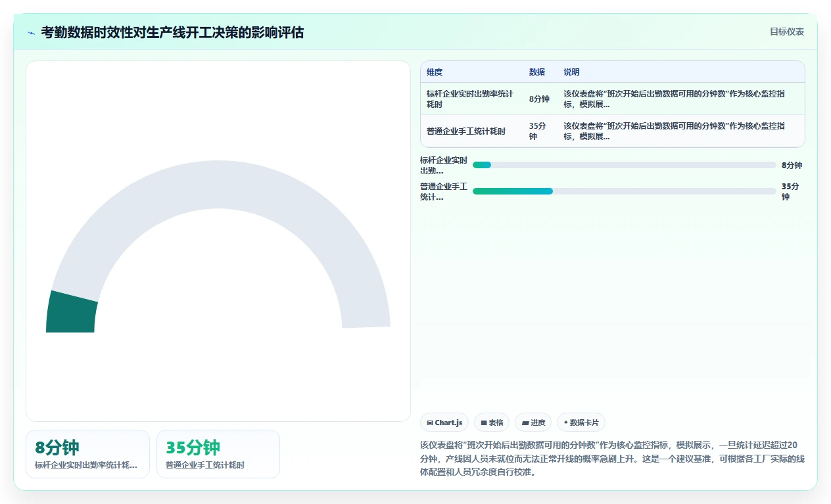
Task: Click the 标杆企业实时出勤 progress bar
Action: 625,165
